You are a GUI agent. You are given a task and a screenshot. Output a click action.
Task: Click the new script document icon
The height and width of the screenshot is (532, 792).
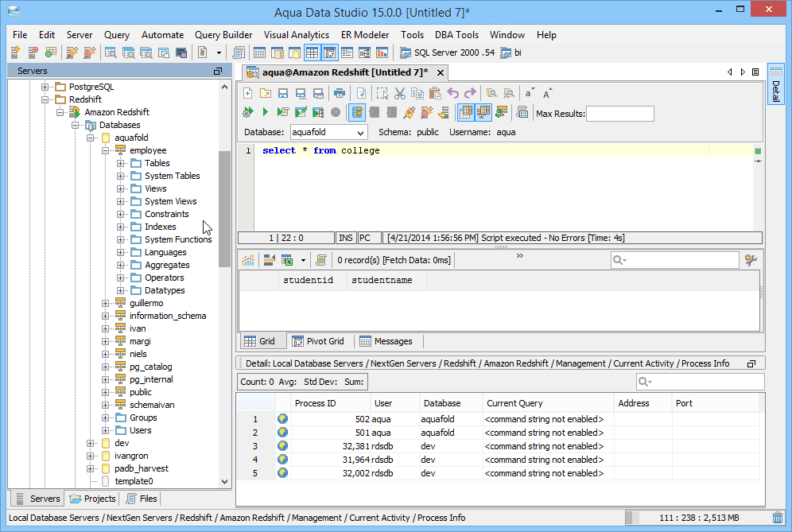[x=203, y=52]
